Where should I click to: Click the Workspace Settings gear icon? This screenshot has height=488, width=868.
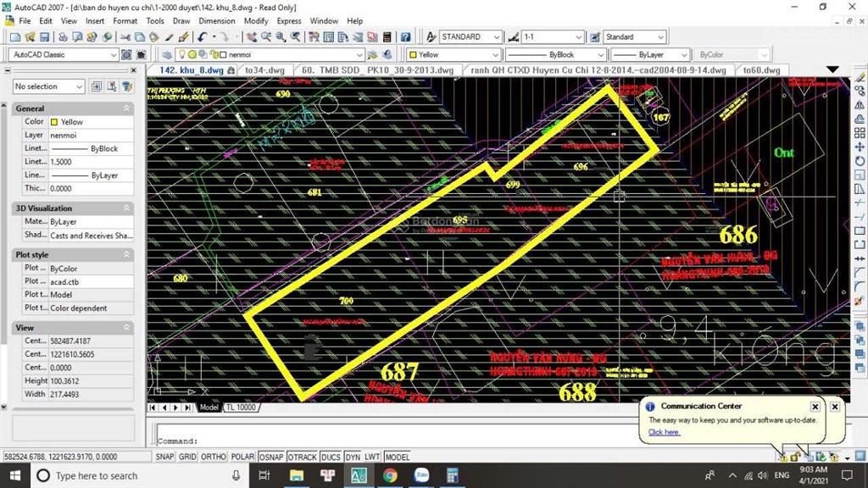pos(126,55)
